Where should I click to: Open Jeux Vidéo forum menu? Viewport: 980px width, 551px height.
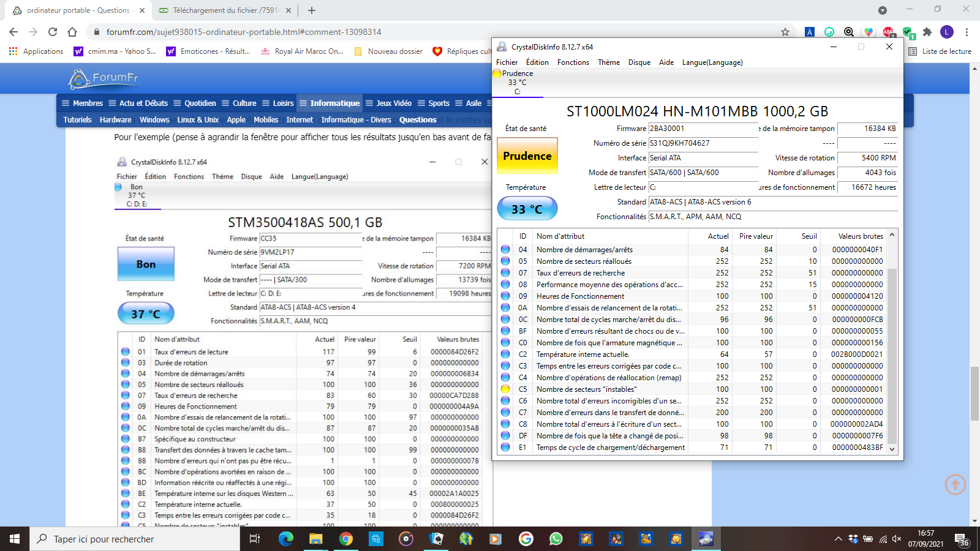pyautogui.click(x=388, y=103)
